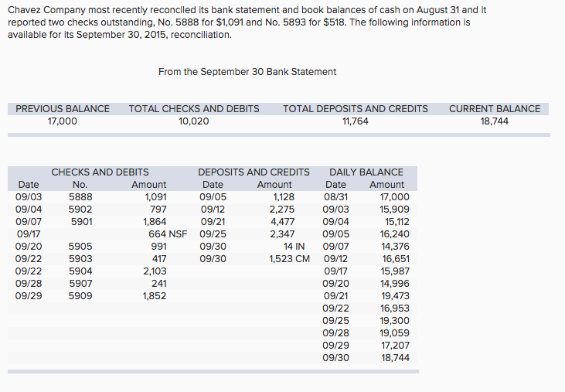
Task: Select the PREVIOUS BALANCE summary header
Action: click(63, 108)
